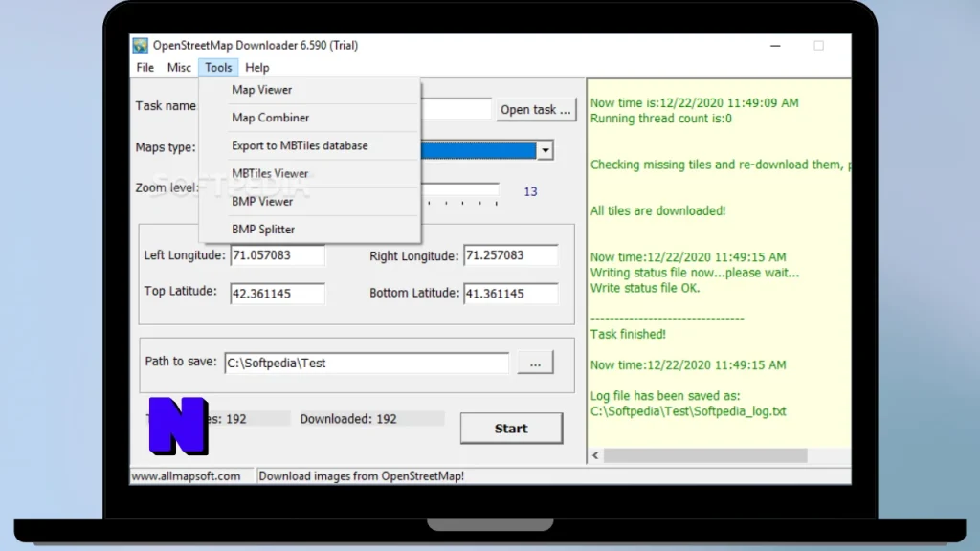The image size is (980, 551).
Task: Choose Map Combiner from Tools menu
Action: [x=309, y=118]
